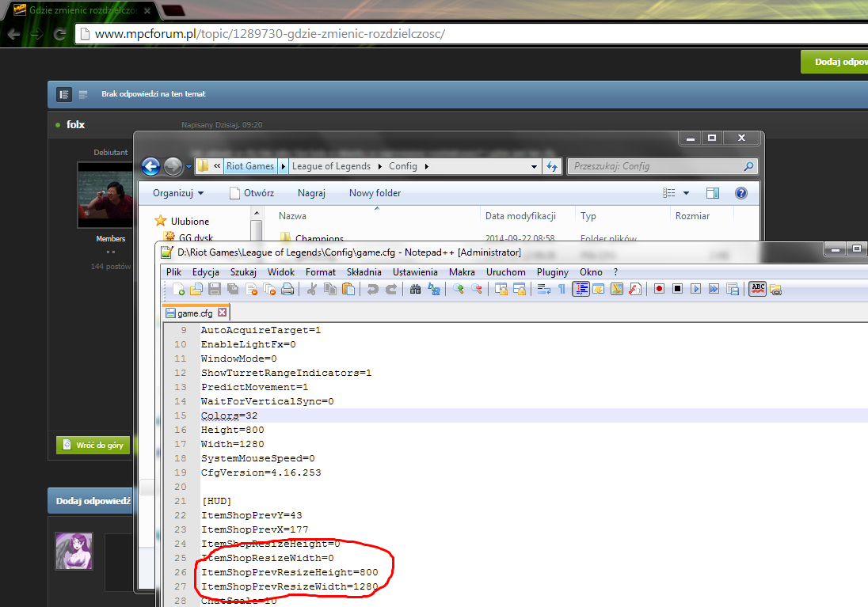Start macro recording with the red dot
Viewport: 868px width, 607px height.
[x=659, y=289]
